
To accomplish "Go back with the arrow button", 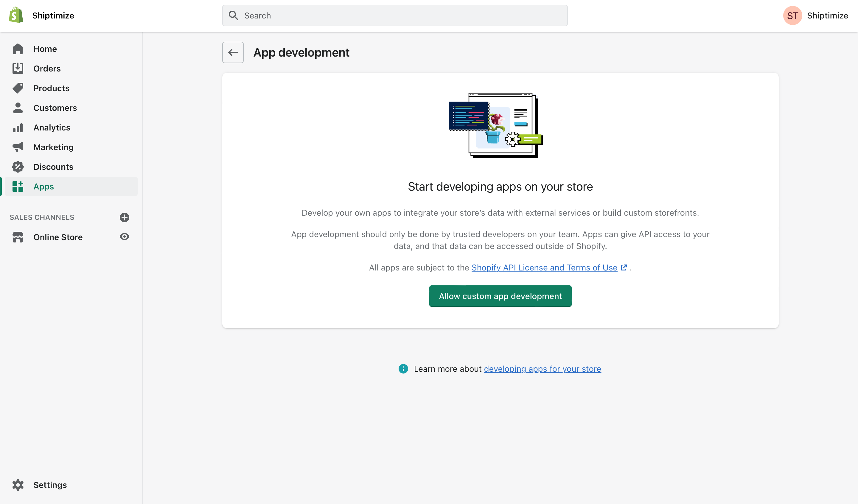I will pos(233,52).
